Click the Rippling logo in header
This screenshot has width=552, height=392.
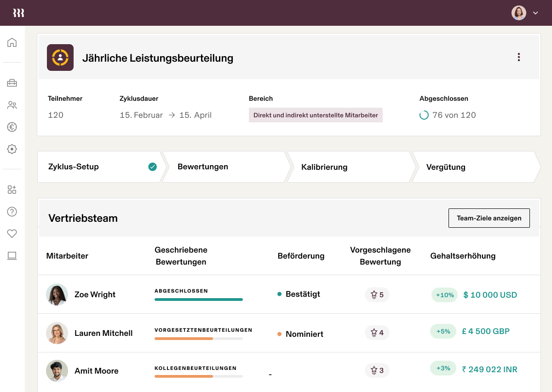coord(18,13)
